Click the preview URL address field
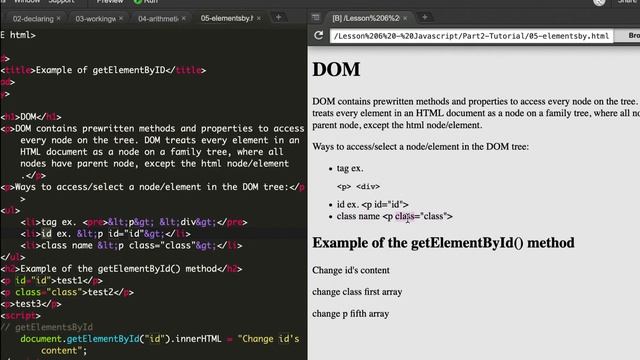Screen dimensions: 640x360 471,36
